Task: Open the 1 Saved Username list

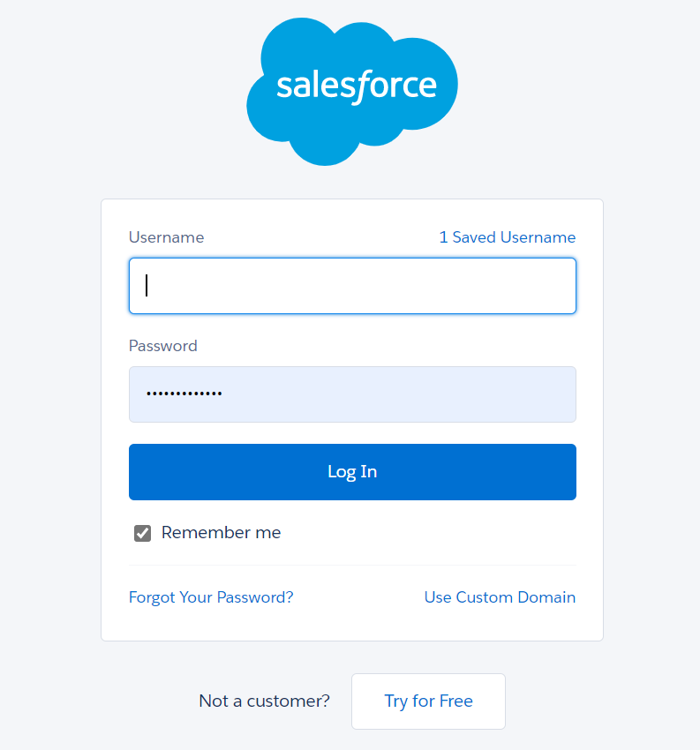Action: [x=507, y=237]
